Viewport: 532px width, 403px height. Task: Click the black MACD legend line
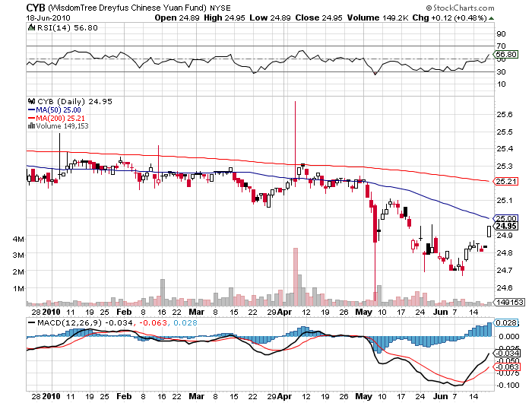[x=32, y=323]
